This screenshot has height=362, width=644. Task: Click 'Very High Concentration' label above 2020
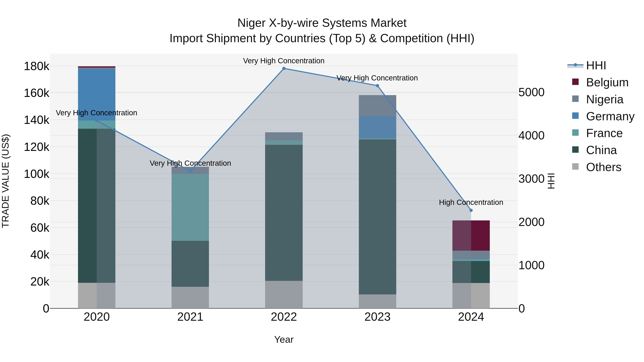[x=96, y=113]
